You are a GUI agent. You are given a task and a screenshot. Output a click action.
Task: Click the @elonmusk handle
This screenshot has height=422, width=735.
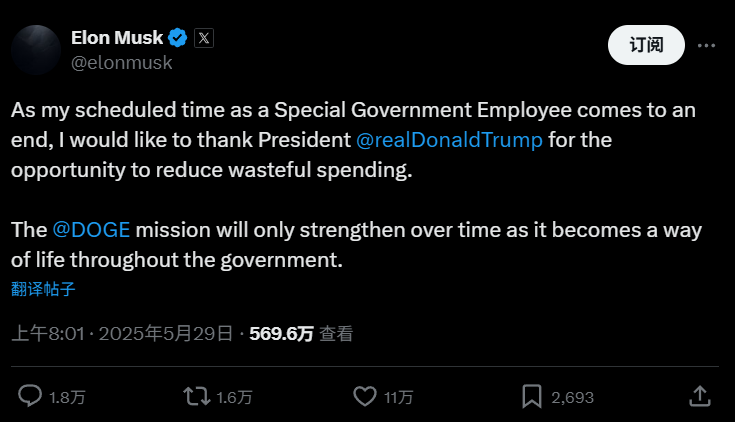coord(121,62)
